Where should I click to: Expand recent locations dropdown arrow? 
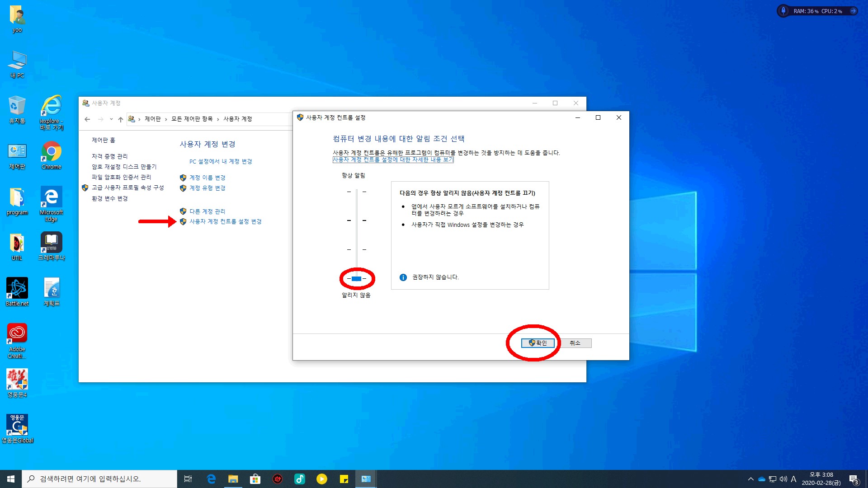(111, 119)
